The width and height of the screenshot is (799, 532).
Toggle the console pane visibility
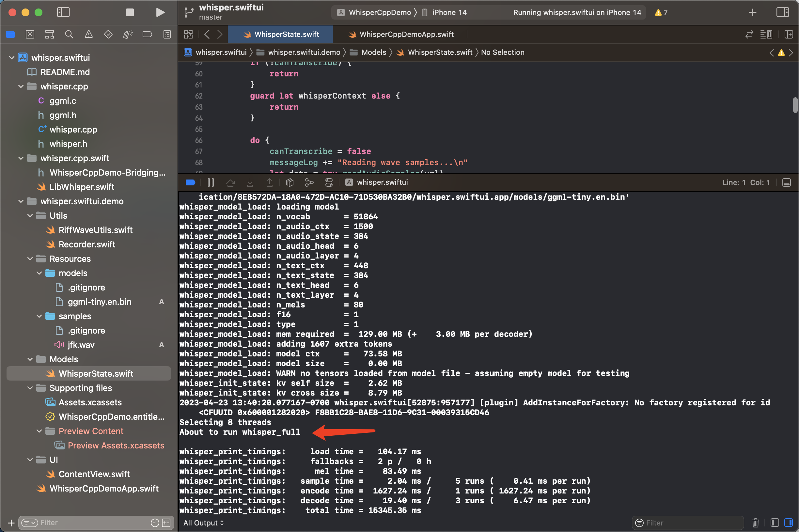point(789,523)
